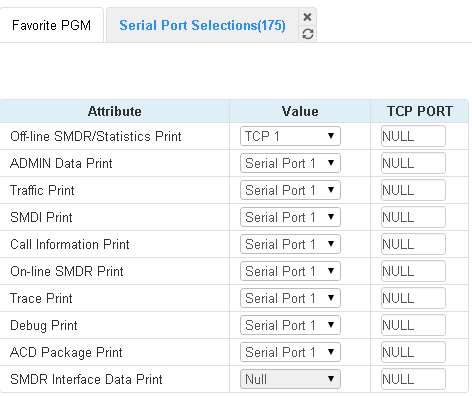
Task: Open On-line SMDR Print value dropdown
Action: tap(290, 271)
